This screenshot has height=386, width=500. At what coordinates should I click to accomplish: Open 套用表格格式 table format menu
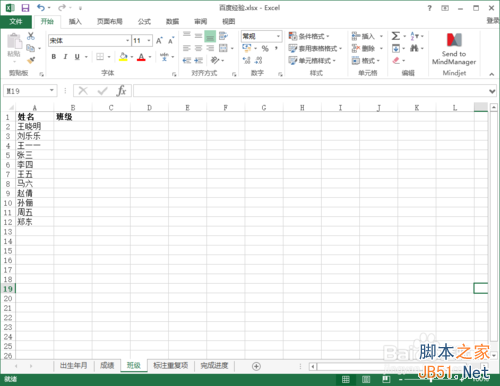[315, 49]
